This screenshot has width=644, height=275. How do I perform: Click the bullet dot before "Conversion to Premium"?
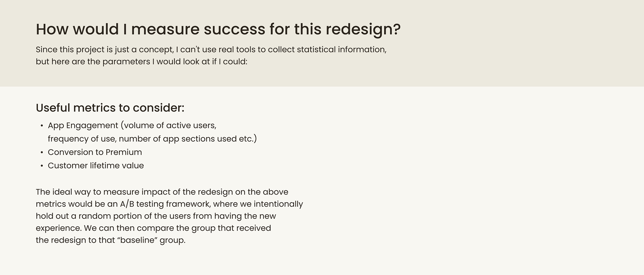(42, 153)
